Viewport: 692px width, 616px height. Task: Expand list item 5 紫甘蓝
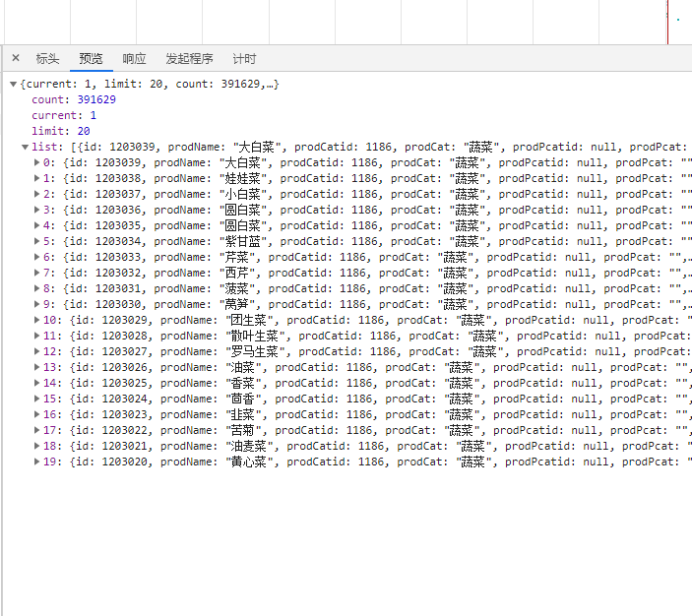[37, 242]
